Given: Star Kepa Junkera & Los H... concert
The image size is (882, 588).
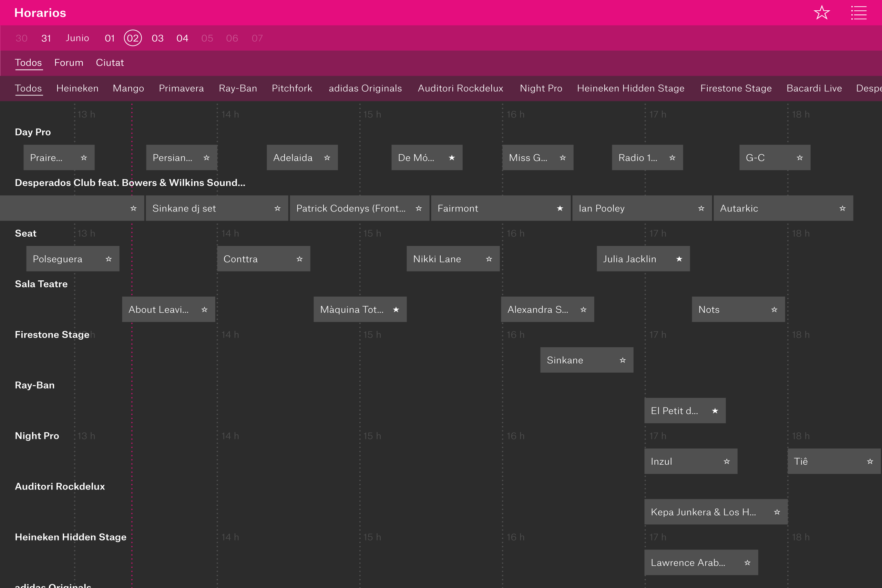Looking at the screenshot, I should coord(777,512).
